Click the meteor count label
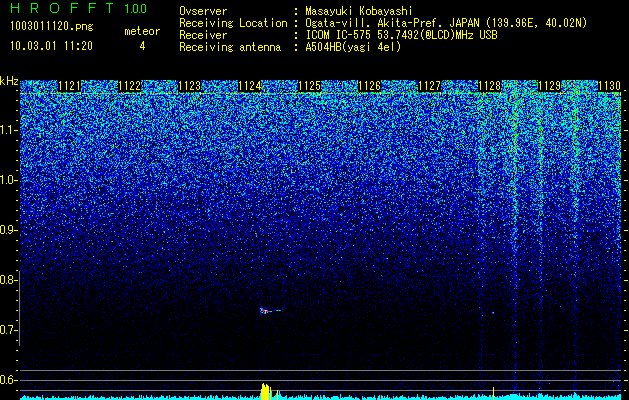Image resolution: width=629 pixels, height=400 pixels. click(x=142, y=31)
